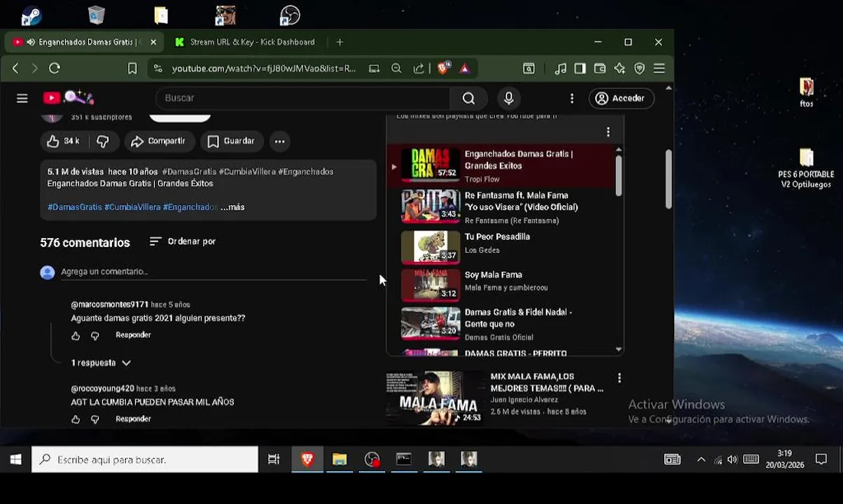Click the page vertical scrollbar thumb
This screenshot has width=843, height=504.
point(668,179)
